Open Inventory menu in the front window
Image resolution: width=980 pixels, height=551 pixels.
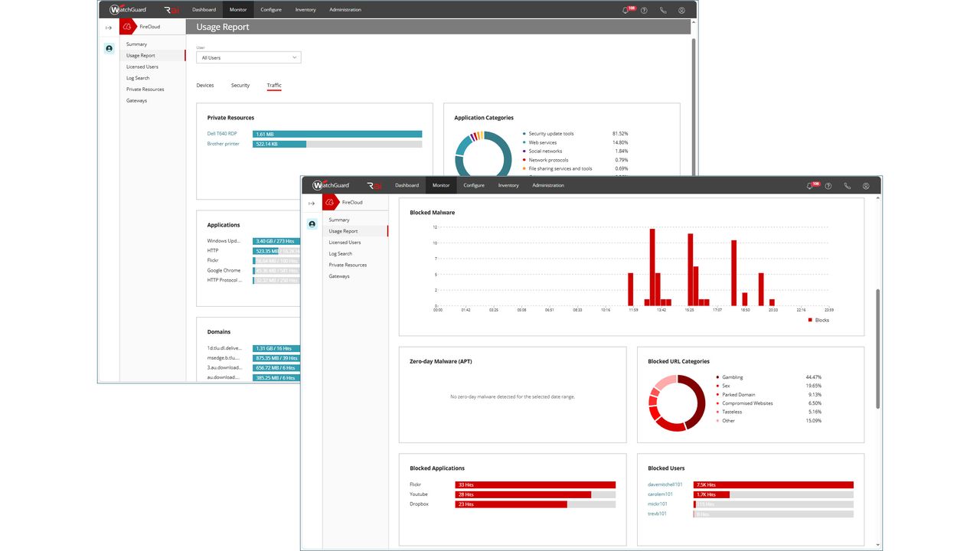[508, 185]
